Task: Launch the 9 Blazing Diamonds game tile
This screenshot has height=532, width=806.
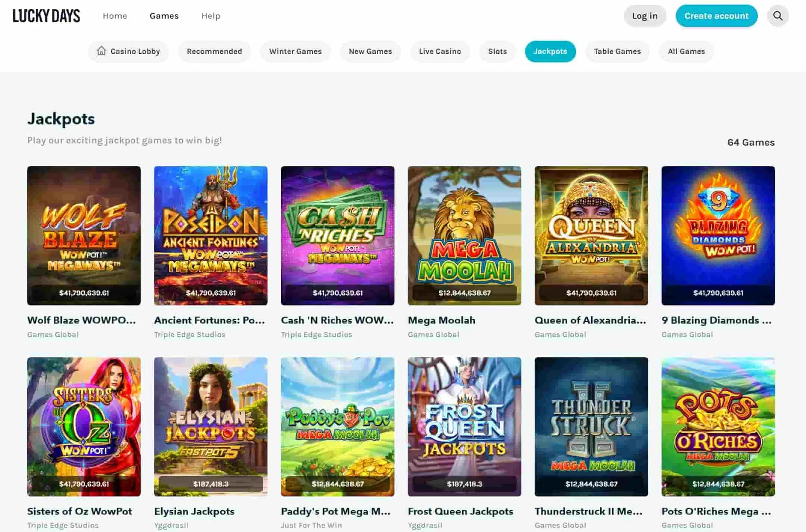Action: pos(718,236)
